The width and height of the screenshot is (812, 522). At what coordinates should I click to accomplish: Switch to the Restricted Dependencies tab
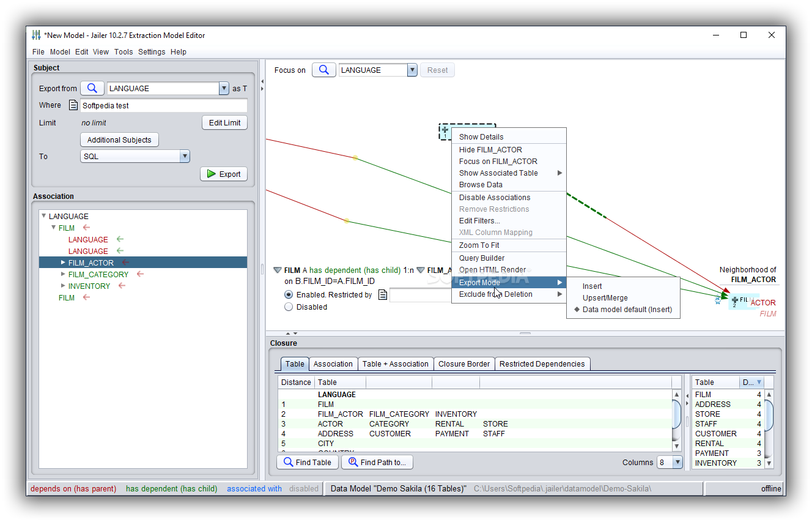(542, 364)
